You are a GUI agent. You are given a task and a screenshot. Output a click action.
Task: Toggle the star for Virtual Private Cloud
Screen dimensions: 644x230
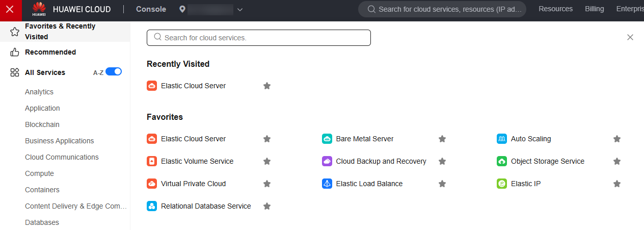[267, 184]
